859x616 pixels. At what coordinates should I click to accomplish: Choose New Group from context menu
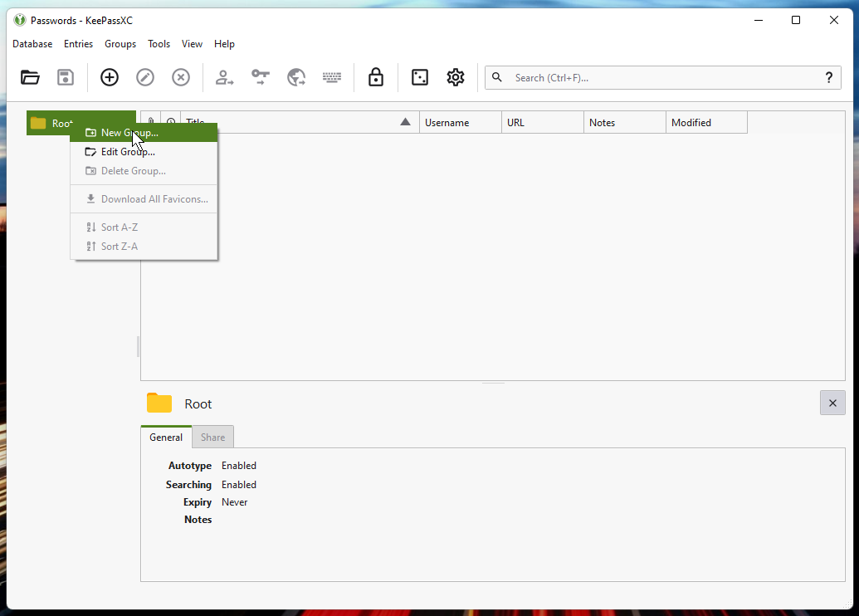(x=144, y=133)
